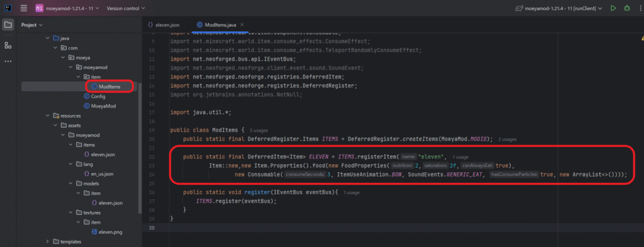This screenshot has height=247, width=644.
Task: Click line number 22 in the gutter
Action: pos(152,156)
